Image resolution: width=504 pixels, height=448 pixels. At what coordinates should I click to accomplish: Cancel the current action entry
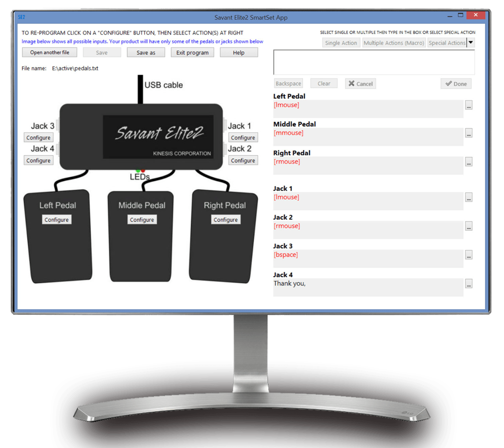(x=361, y=84)
